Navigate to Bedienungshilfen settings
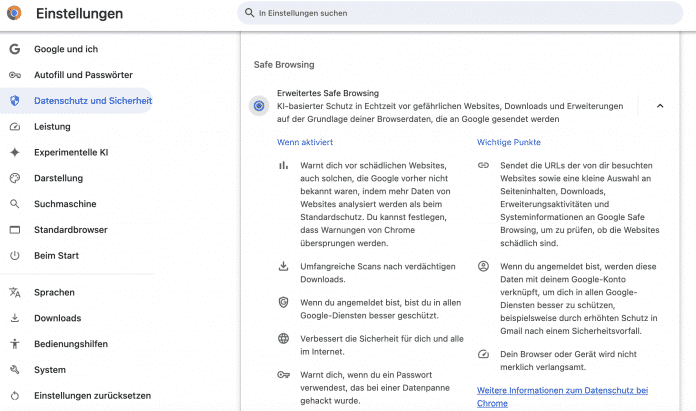The height and width of the screenshot is (411, 696). pyautogui.click(x=69, y=344)
